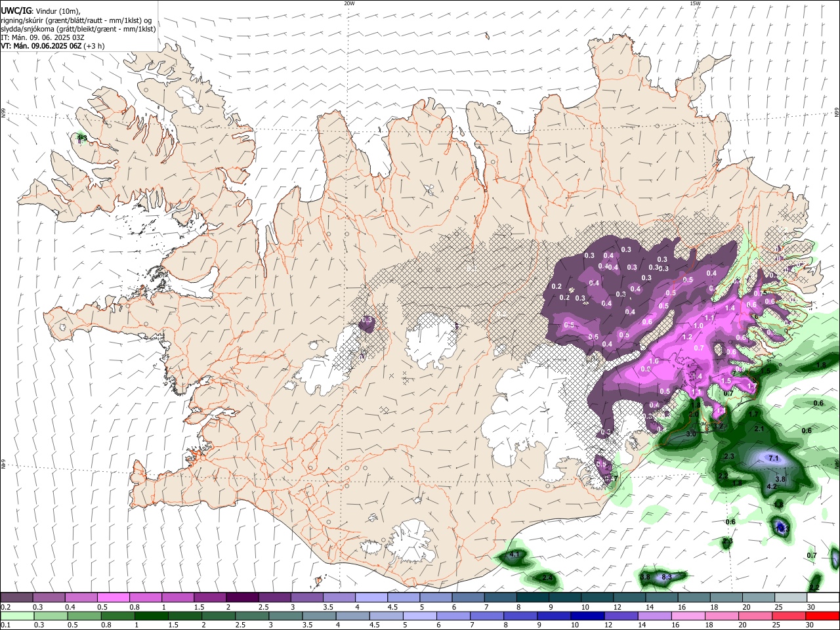Click the IT: Mán. 09. 06. 2025 03Z line

tap(44, 37)
